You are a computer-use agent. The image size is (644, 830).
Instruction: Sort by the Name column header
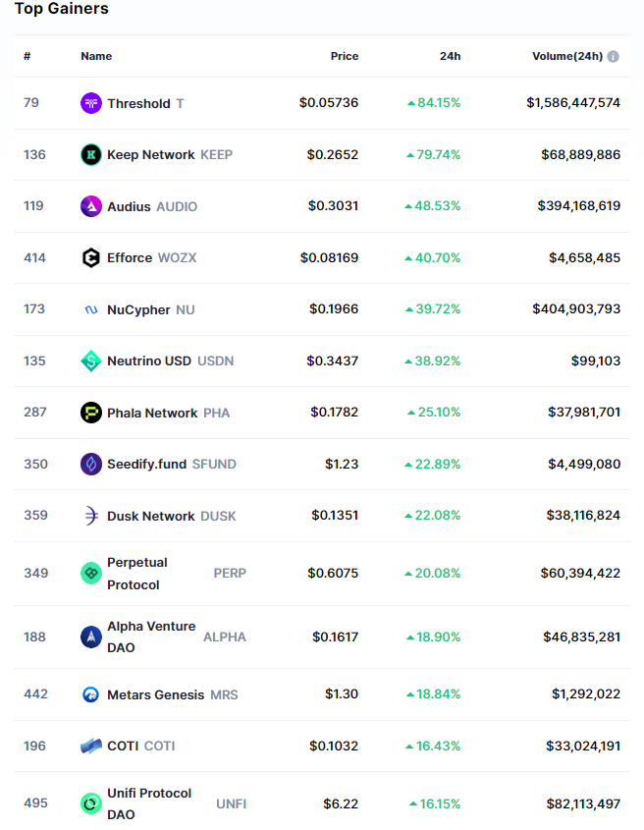click(x=96, y=57)
